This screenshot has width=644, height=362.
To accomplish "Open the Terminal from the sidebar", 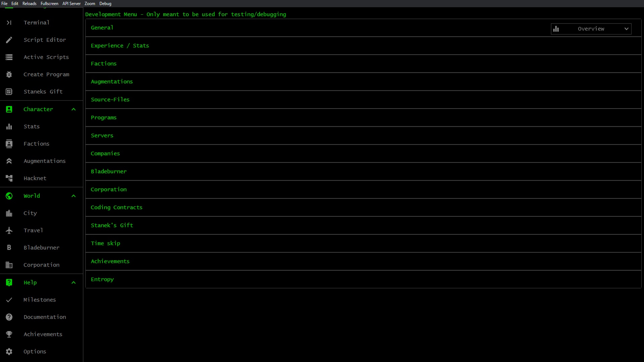I will 9,22.
